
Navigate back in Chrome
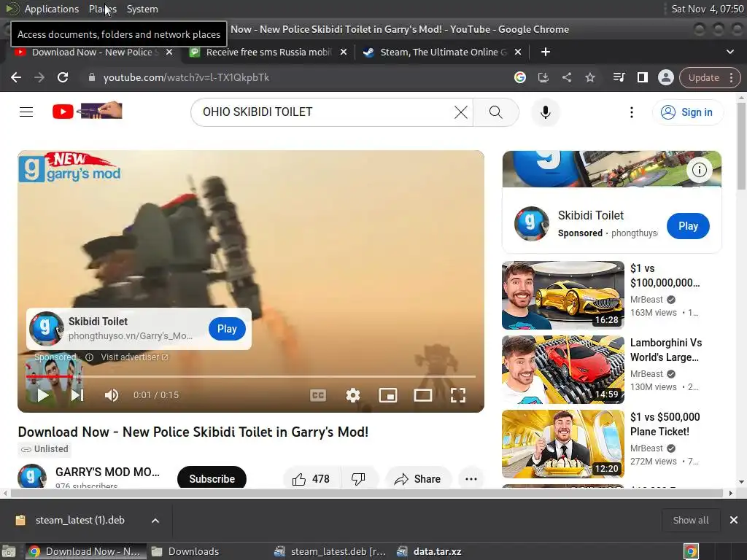16,77
